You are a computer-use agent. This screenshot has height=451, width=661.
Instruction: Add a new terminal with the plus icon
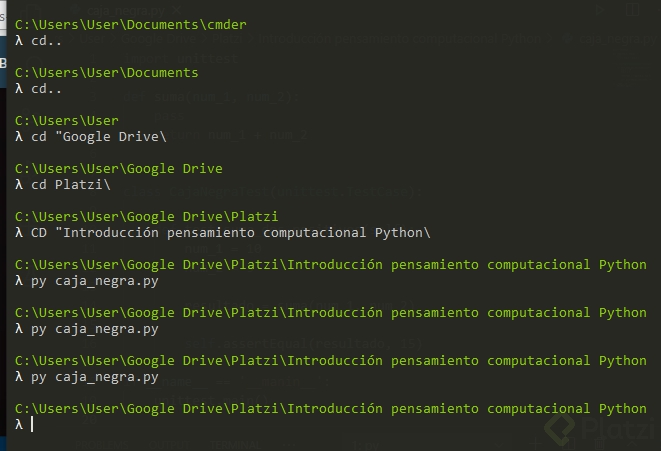[535, 443]
